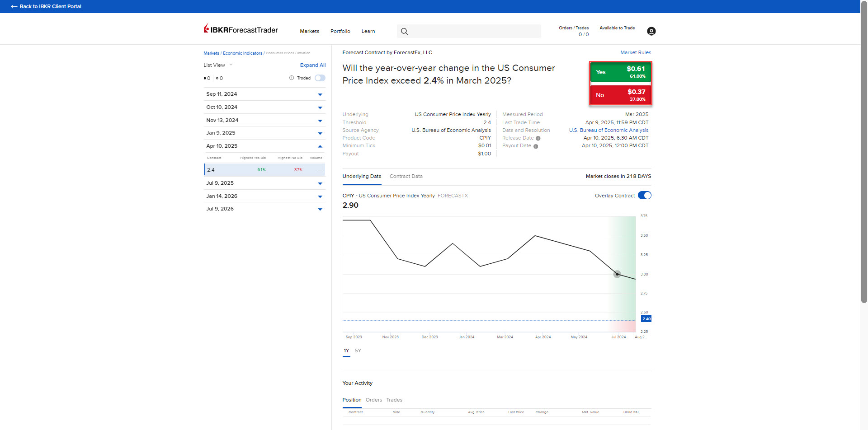Open the List View dropdown
Viewport: 868px width, 430px height.
click(x=217, y=65)
